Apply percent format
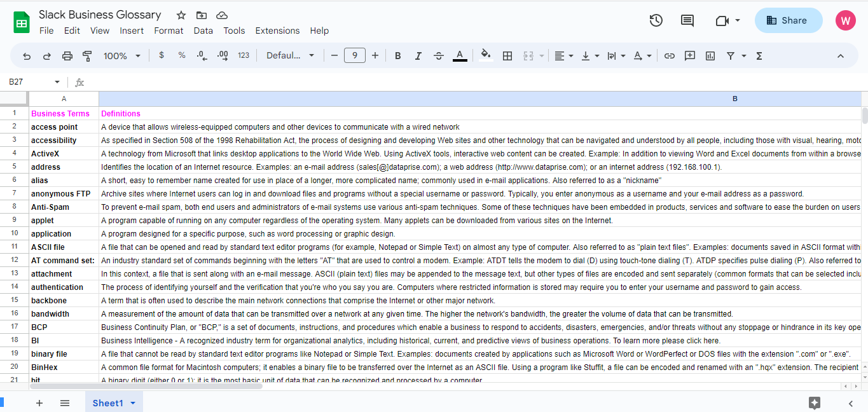 point(182,56)
